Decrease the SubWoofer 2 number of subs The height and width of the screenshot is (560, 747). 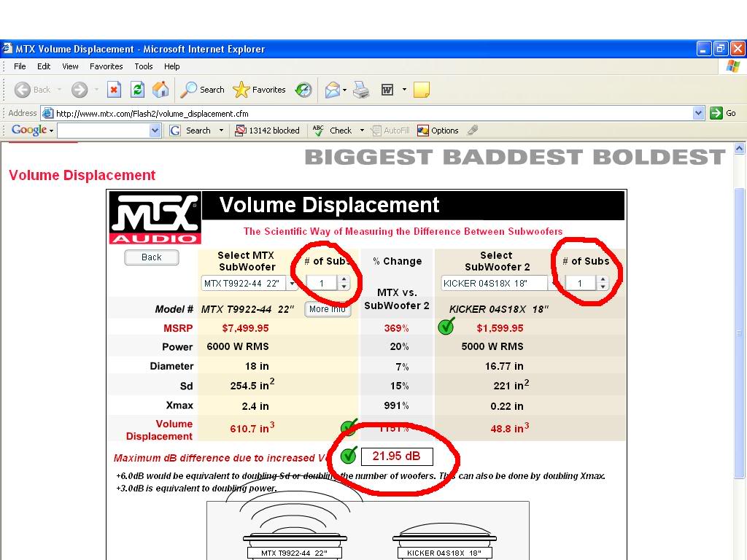pos(603,287)
